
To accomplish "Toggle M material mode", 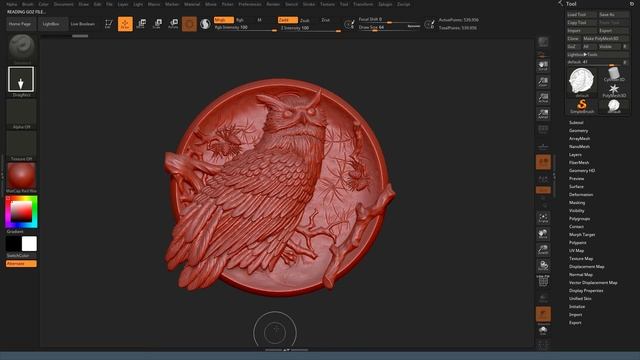I will pos(259,20).
